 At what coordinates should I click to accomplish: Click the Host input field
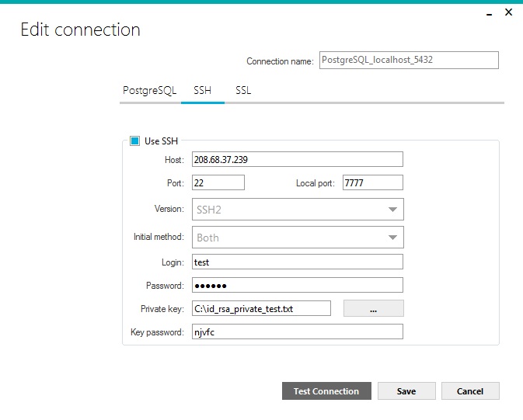pyautogui.click(x=298, y=159)
